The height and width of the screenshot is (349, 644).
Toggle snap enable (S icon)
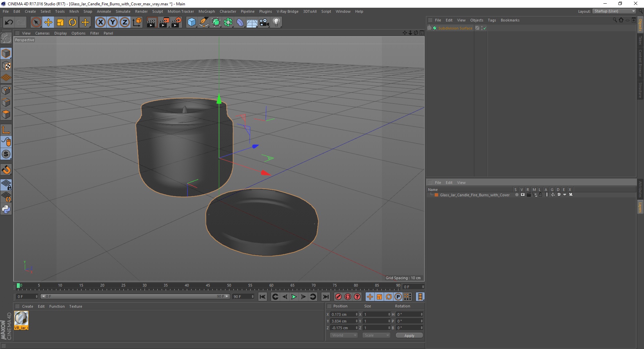click(6, 154)
